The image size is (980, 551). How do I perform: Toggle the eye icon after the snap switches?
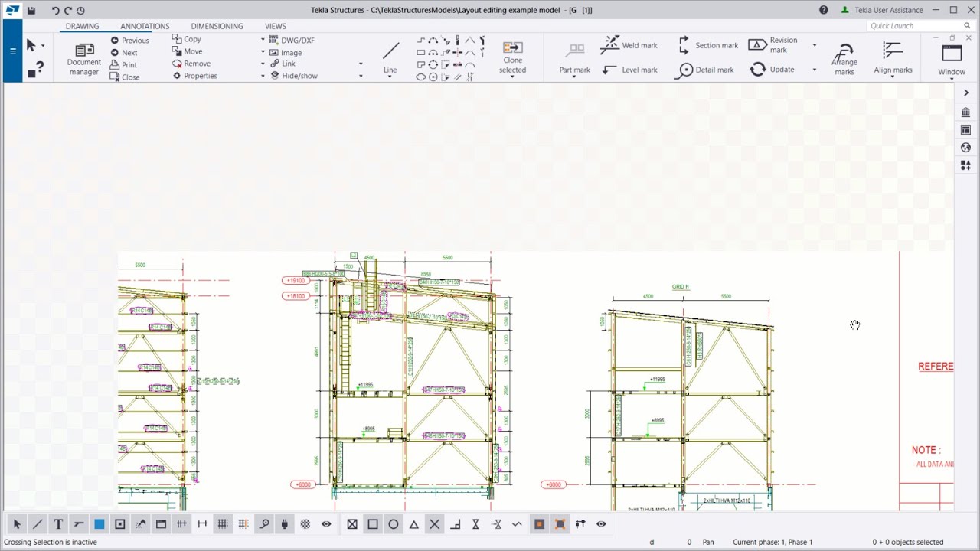pos(601,524)
